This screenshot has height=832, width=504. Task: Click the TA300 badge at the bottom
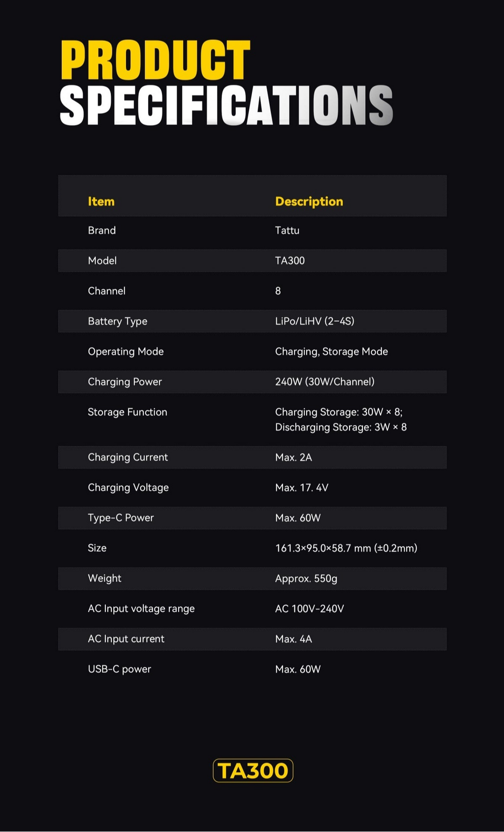click(x=253, y=770)
